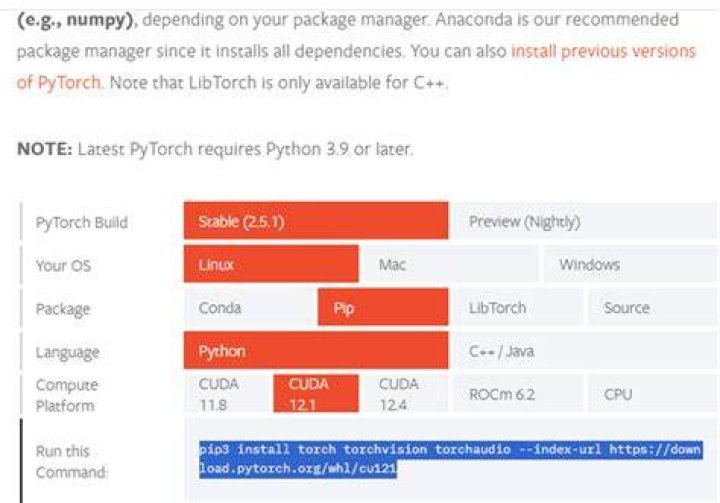Select ROCm 6.2 compute platform
The width and height of the screenshot is (720, 503).
point(518,394)
